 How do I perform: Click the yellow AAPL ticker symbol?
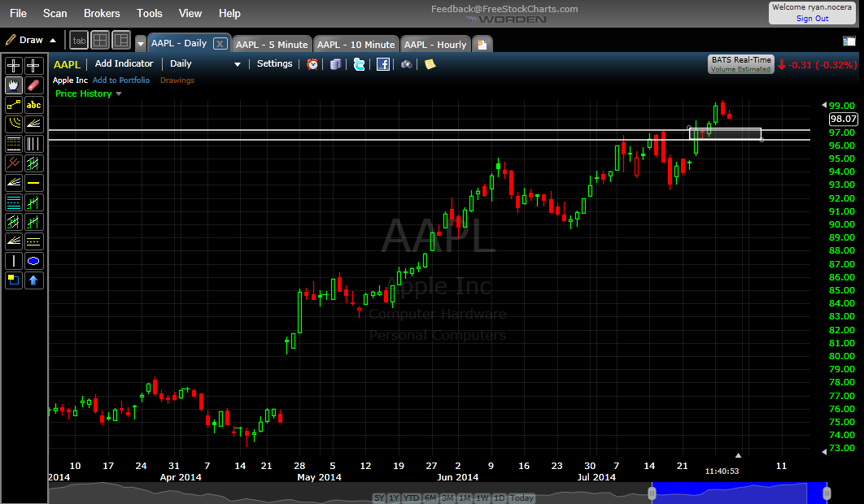68,64
